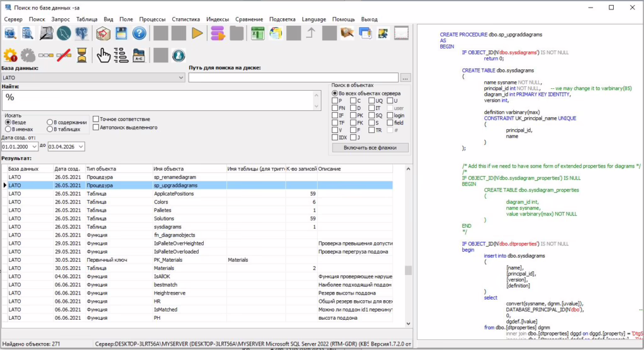Select the 'В содержании' radio button
Screen dimensions: 644x350
(x=50, y=122)
